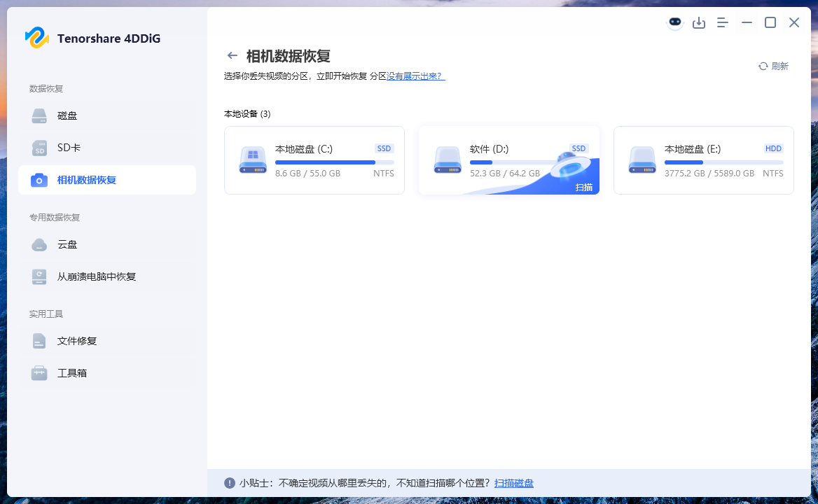Click the AI robot assistant icon

pyautogui.click(x=674, y=22)
